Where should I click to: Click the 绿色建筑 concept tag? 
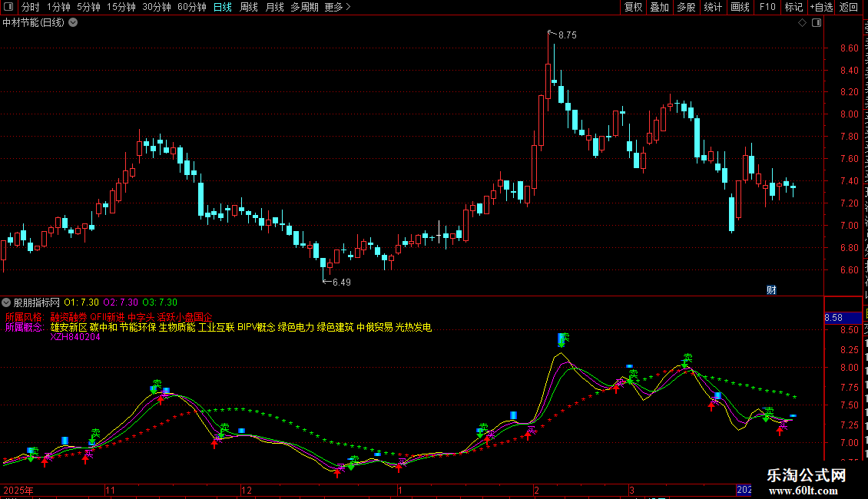pyautogui.click(x=335, y=327)
